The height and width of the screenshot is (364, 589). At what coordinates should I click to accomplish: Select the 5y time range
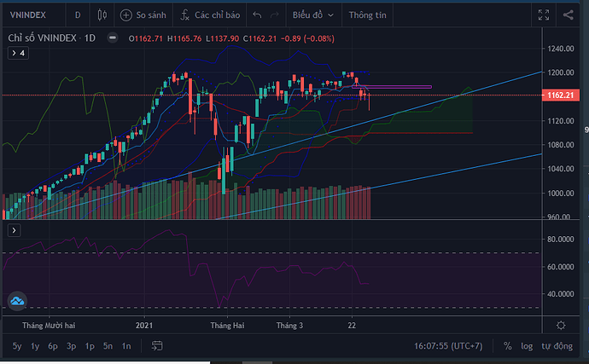pos(17,346)
